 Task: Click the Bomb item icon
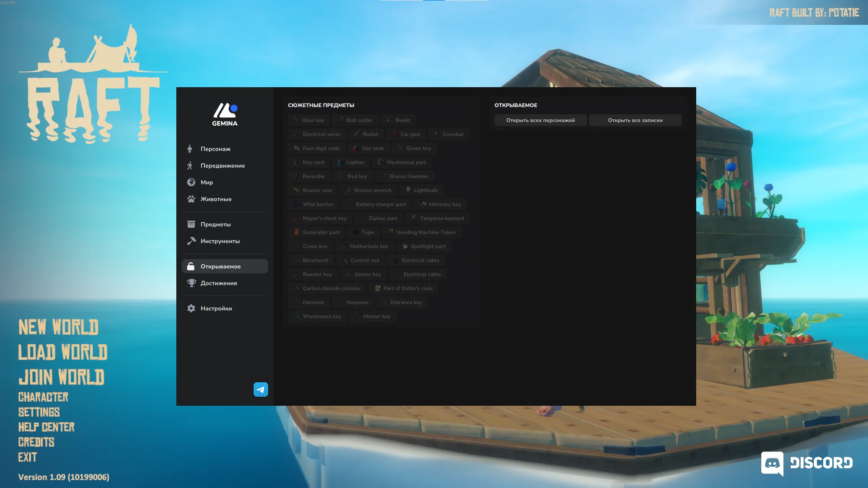[389, 120]
